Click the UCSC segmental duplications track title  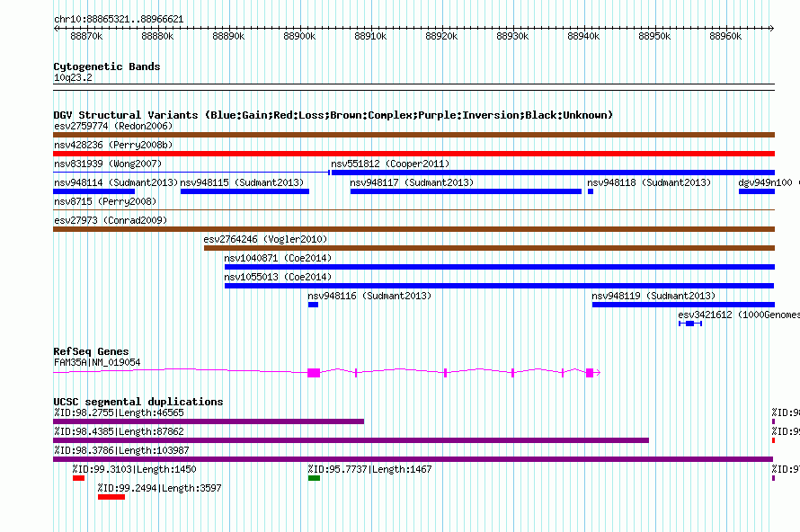(x=138, y=402)
